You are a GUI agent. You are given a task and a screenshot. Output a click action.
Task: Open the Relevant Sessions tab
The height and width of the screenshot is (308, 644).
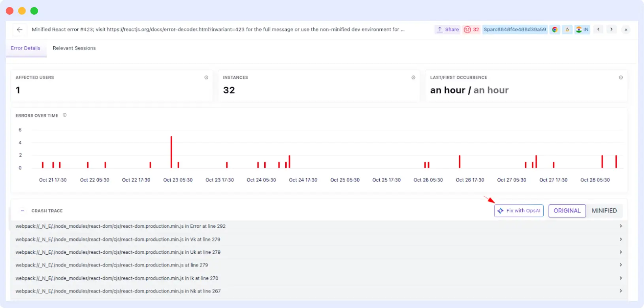point(74,48)
